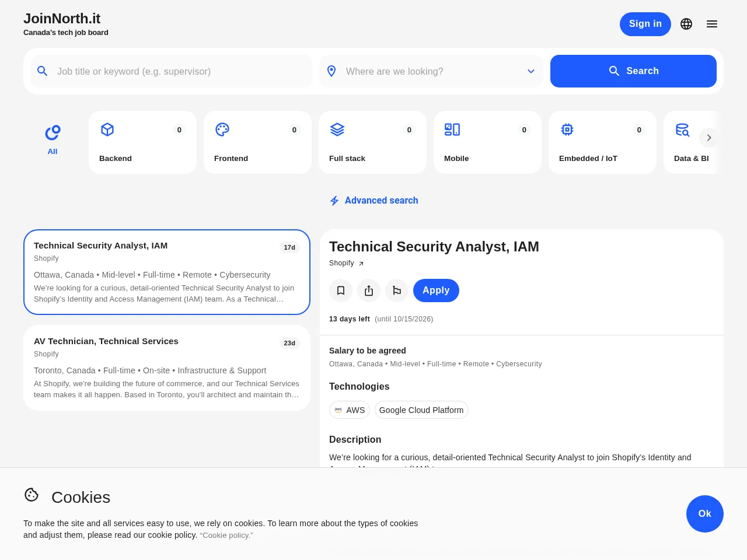
Task: Click the blue Search button
Action: pos(633,71)
